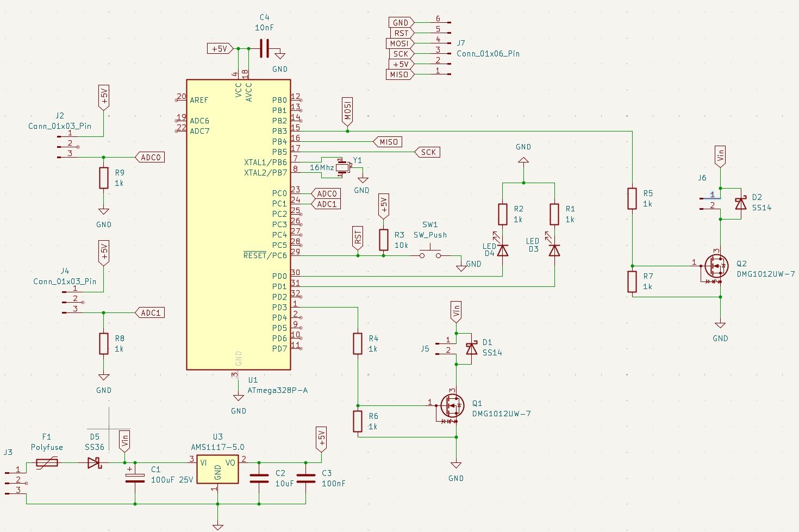This screenshot has width=799, height=532.
Task: Select the D5 SS36 diode symbol
Action: [95, 463]
